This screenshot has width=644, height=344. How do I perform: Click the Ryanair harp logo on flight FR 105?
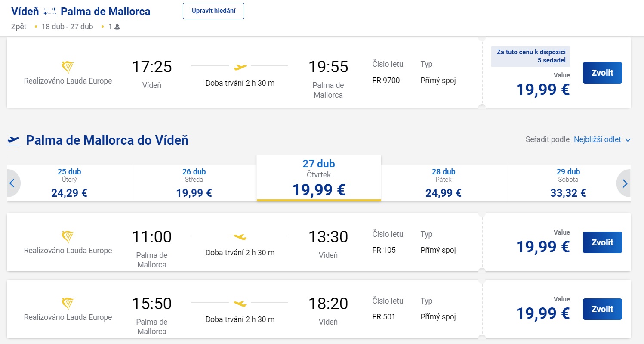tap(68, 237)
